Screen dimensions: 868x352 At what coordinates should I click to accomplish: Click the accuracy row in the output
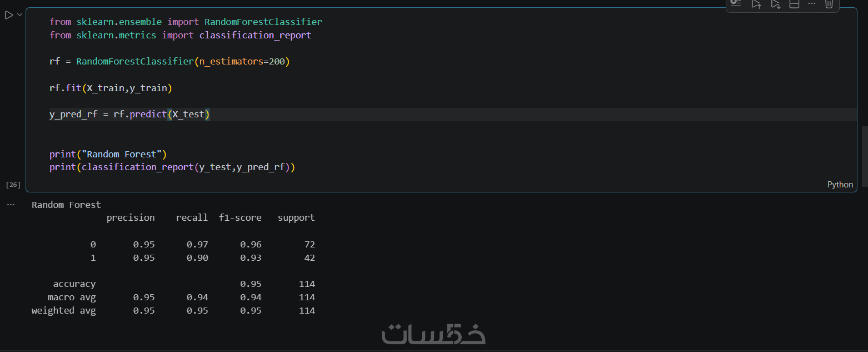[x=74, y=284]
